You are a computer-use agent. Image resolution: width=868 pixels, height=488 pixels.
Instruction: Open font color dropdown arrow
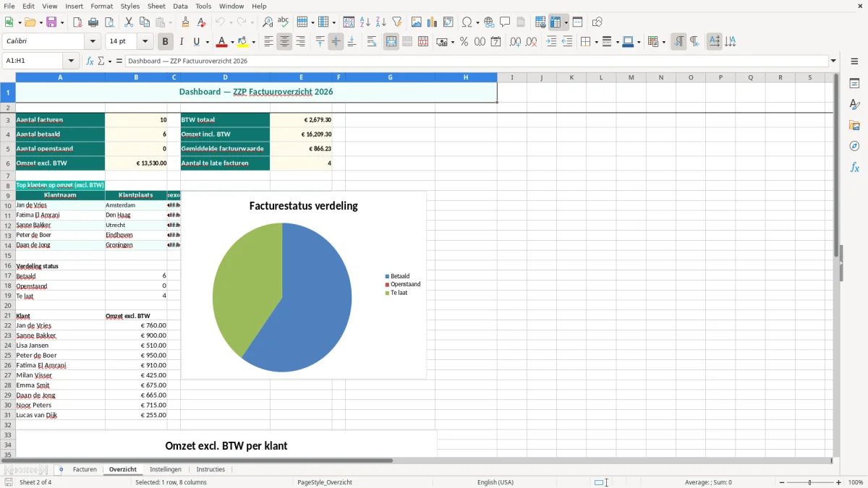pos(232,42)
